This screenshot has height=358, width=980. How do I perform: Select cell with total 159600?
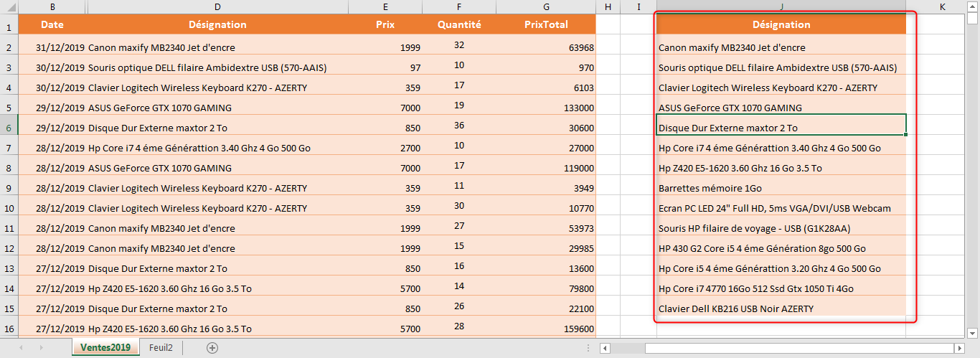coord(546,329)
